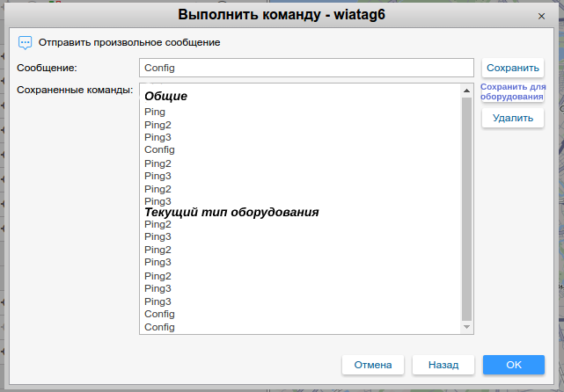Select first Ping3 under Общие
564x392 pixels.
click(x=157, y=137)
